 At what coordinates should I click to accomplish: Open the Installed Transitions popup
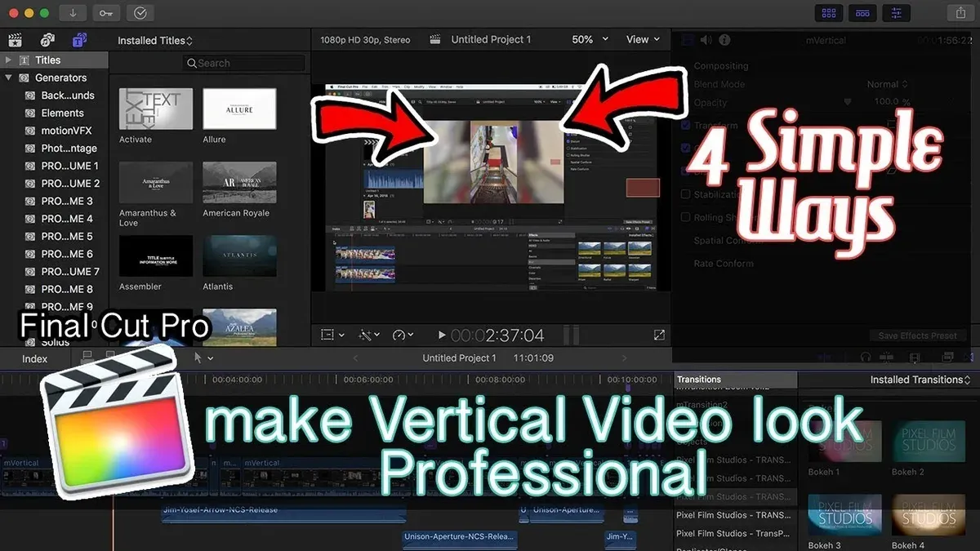[x=920, y=380]
